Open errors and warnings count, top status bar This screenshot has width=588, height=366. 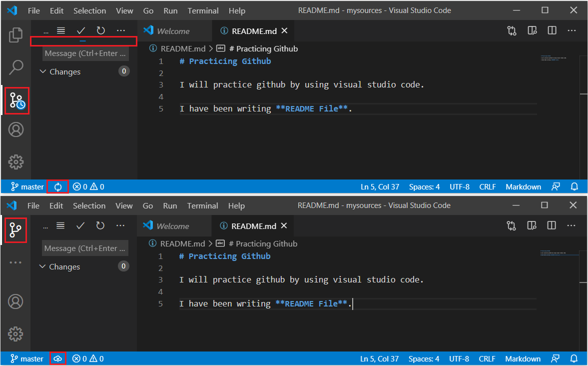(x=88, y=187)
